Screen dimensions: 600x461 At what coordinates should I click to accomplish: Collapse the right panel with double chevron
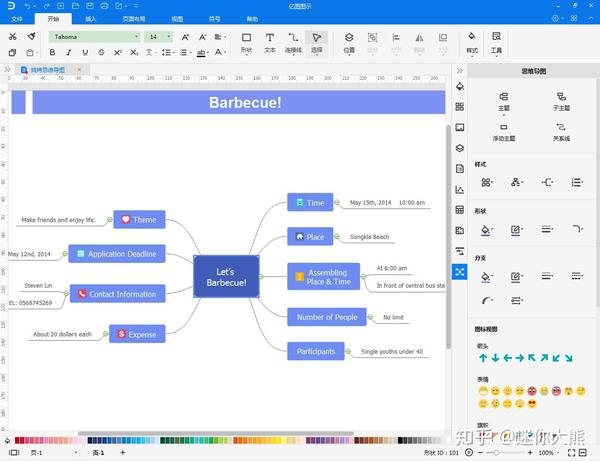tap(460, 71)
